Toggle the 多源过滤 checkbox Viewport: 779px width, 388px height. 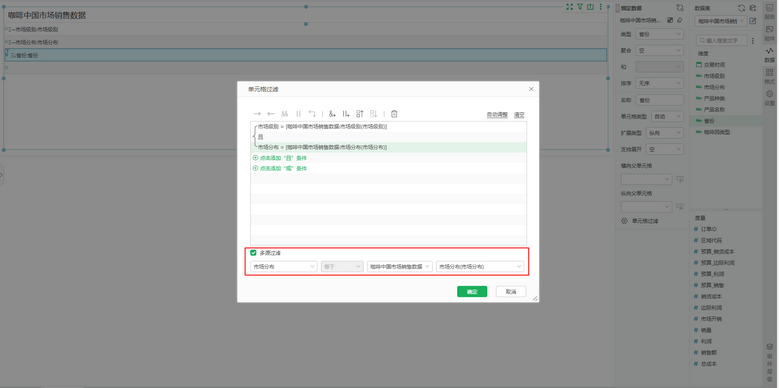tap(253, 253)
